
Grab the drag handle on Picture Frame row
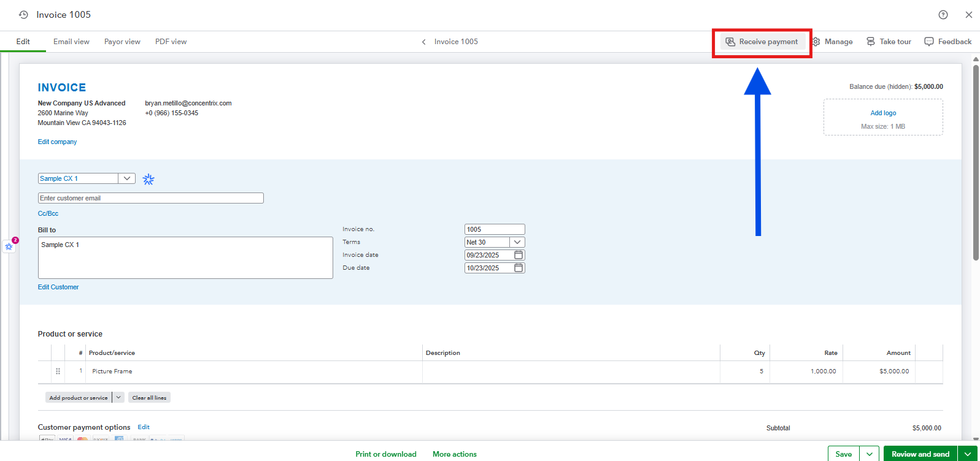(58, 371)
